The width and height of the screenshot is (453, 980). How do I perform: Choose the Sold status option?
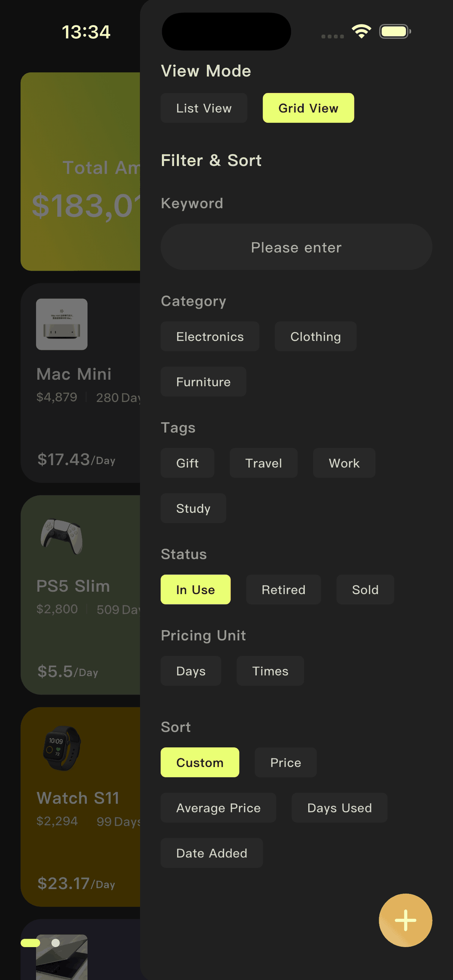(365, 589)
